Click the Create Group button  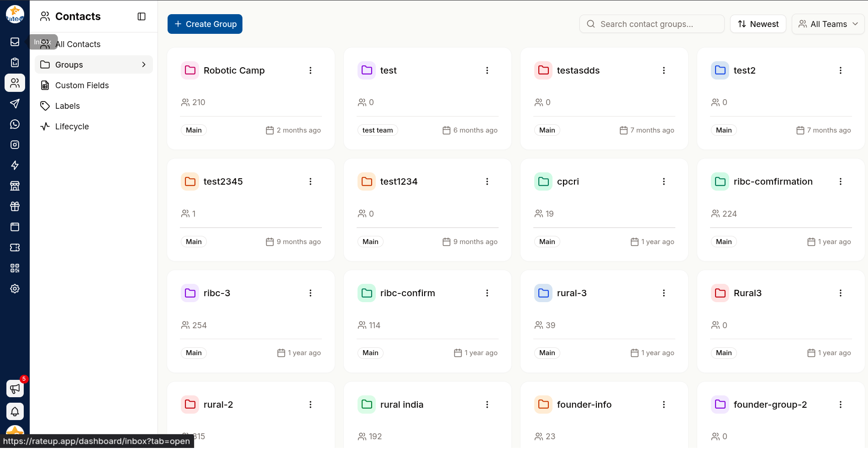205,24
